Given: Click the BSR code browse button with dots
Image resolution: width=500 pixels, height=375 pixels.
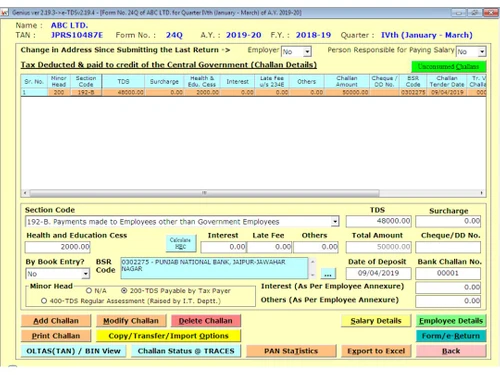Looking at the screenshot, I should (328, 274).
